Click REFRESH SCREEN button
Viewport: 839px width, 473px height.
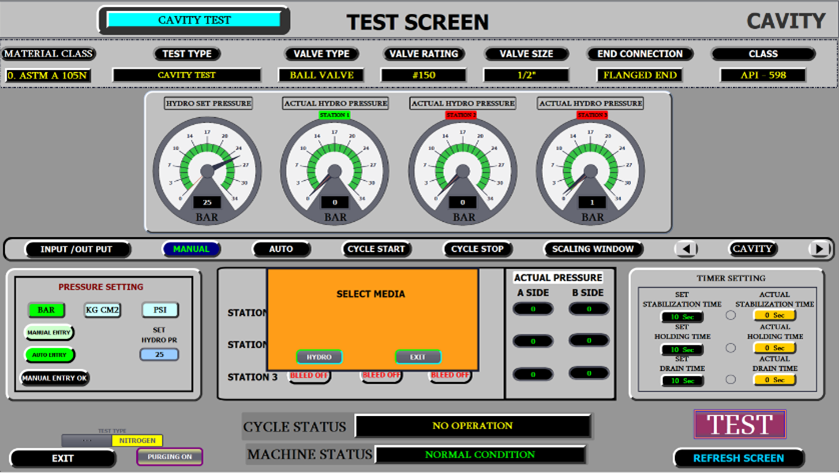coord(738,458)
